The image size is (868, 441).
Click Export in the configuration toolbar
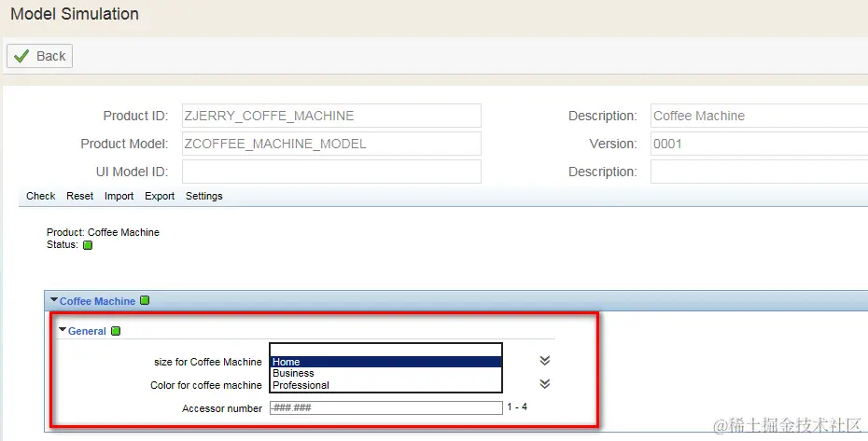[160, 196]
